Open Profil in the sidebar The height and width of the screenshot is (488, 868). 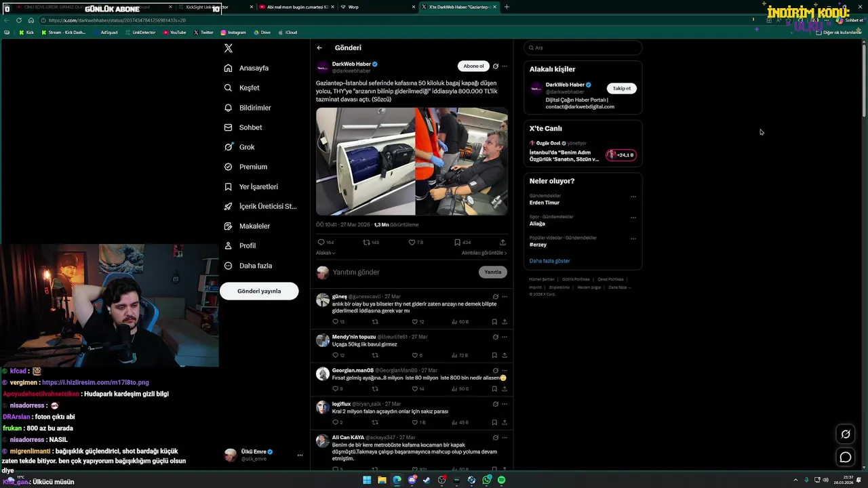(x=240, y=245)
